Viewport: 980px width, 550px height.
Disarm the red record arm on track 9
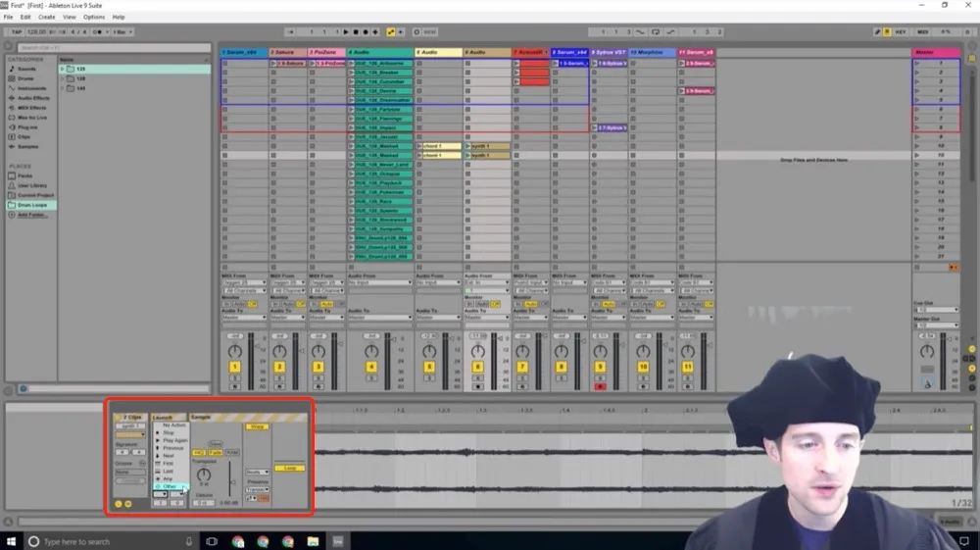pyautogui.click(x=600, y=387)
